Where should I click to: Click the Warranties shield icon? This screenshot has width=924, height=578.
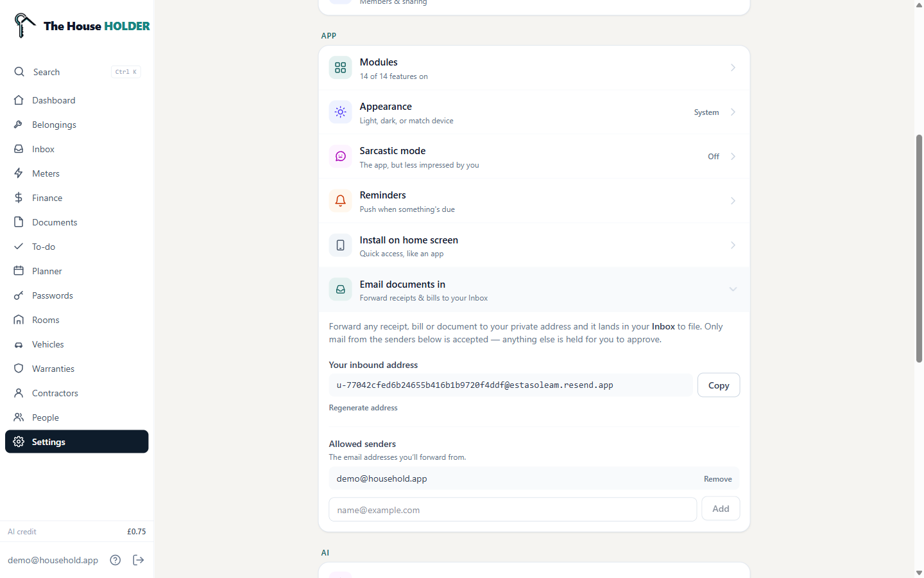click(19, 369)
